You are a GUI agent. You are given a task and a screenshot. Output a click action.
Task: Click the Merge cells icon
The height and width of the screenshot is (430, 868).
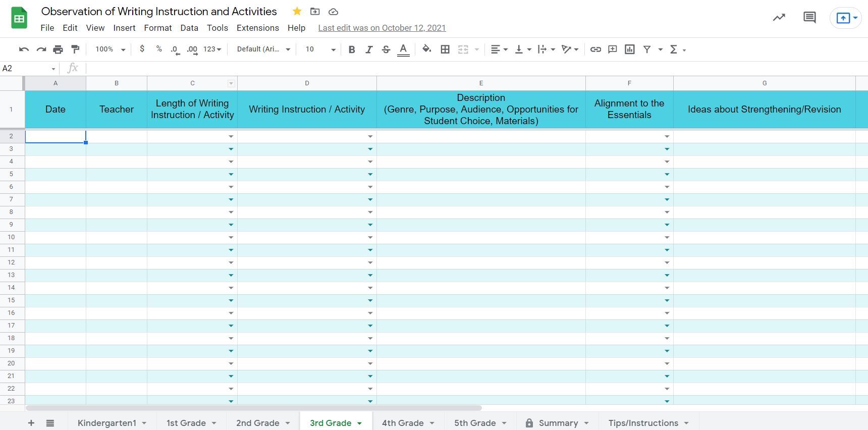463,49
